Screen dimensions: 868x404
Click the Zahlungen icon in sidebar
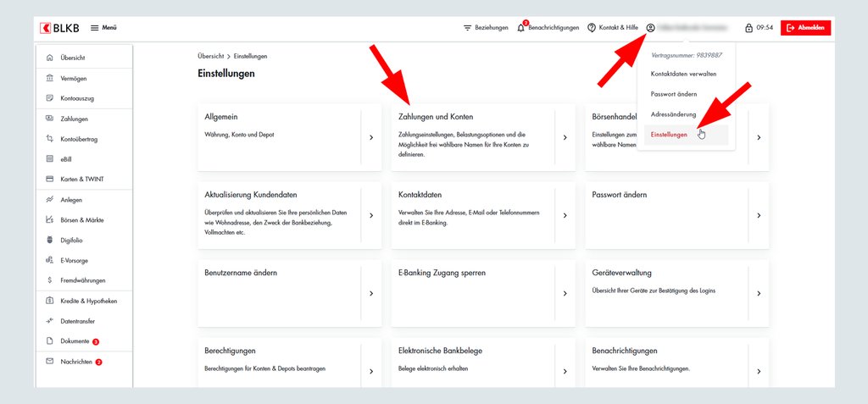[x=49, y=119]
